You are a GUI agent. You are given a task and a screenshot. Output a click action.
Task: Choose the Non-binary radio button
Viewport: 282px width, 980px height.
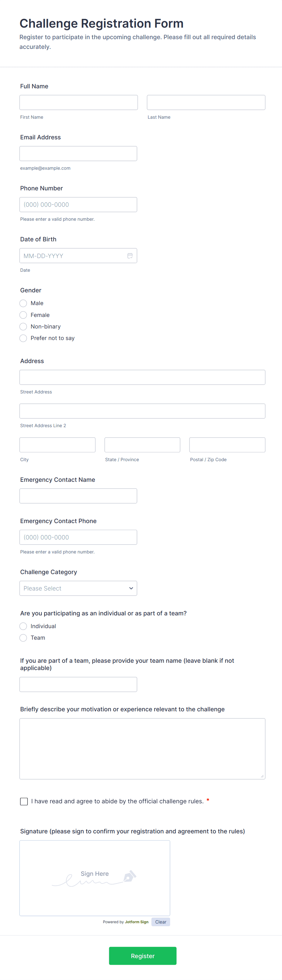point(23,326)
